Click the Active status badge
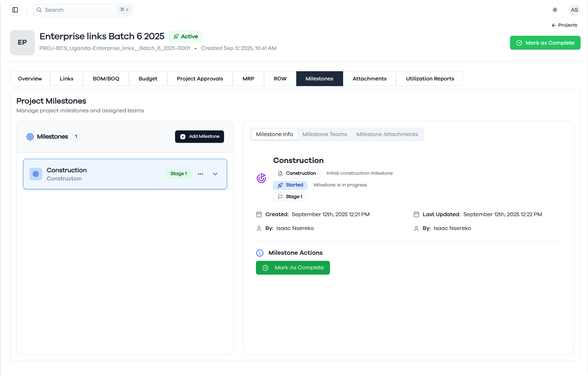The width and height of the screenshot is (588, 376). [x=185, y=37]
